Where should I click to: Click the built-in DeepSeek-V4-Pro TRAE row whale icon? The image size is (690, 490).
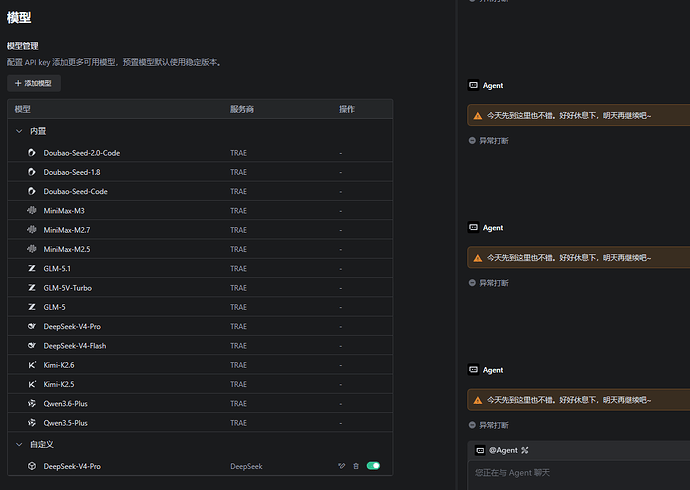coord(32,326)
